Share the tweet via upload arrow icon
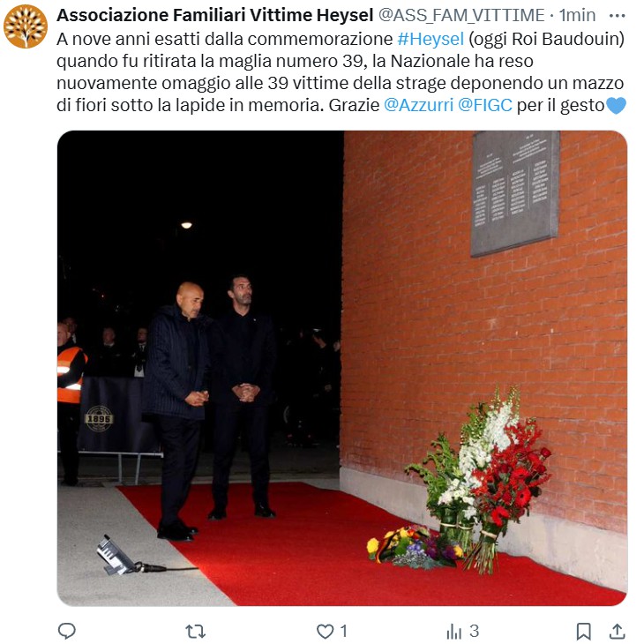 coord(617,631)
